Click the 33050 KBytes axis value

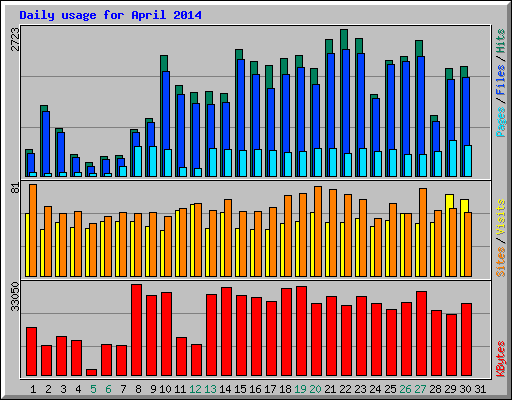tap(15, 296)
